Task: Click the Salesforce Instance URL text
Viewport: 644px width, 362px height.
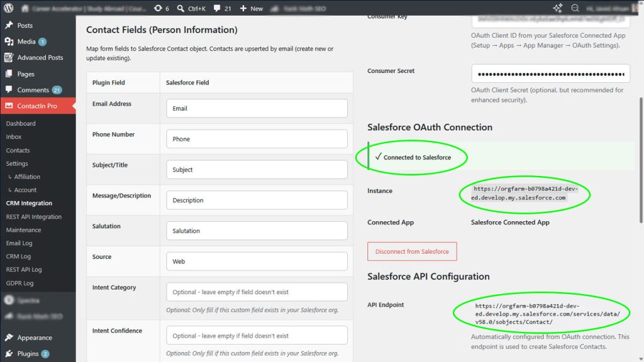Action: tap(525, 193)
